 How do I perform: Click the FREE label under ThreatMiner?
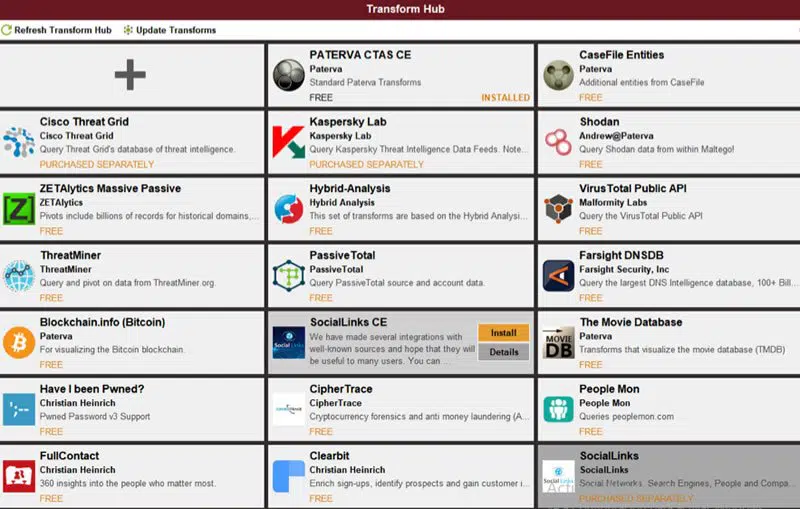point(52,298)
